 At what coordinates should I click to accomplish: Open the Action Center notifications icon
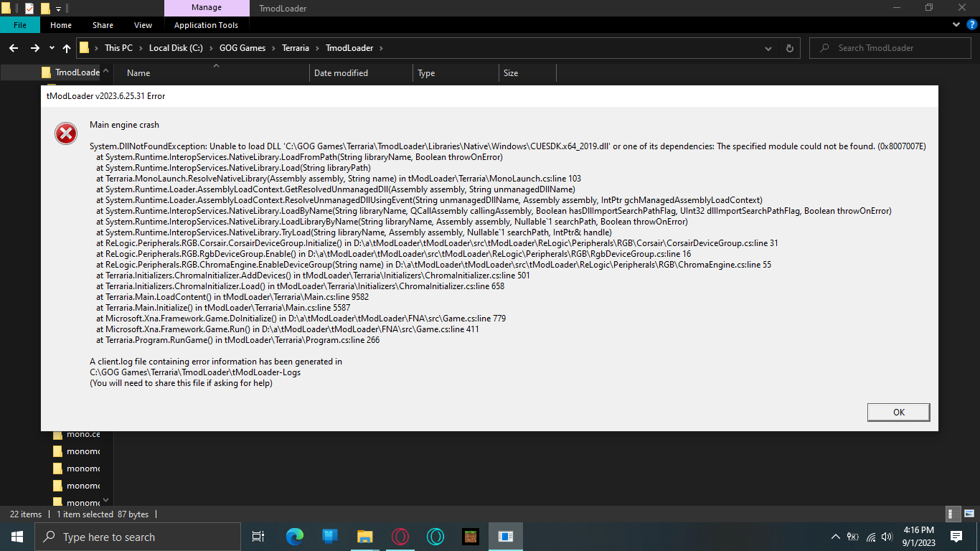pos(956,537)
